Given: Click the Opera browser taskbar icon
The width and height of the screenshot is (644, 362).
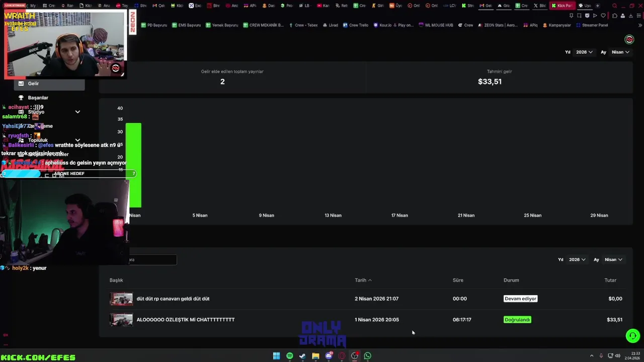Looking at the screenshot, I should [x=342, y=356].
